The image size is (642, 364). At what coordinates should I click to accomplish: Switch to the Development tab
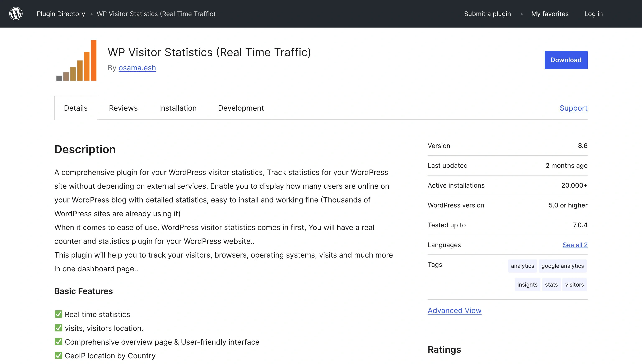click(x=241, y=108)
